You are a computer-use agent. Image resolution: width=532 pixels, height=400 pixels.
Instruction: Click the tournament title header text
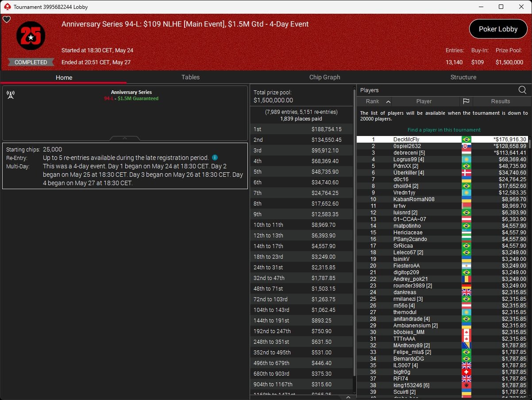tap(185, 24)
